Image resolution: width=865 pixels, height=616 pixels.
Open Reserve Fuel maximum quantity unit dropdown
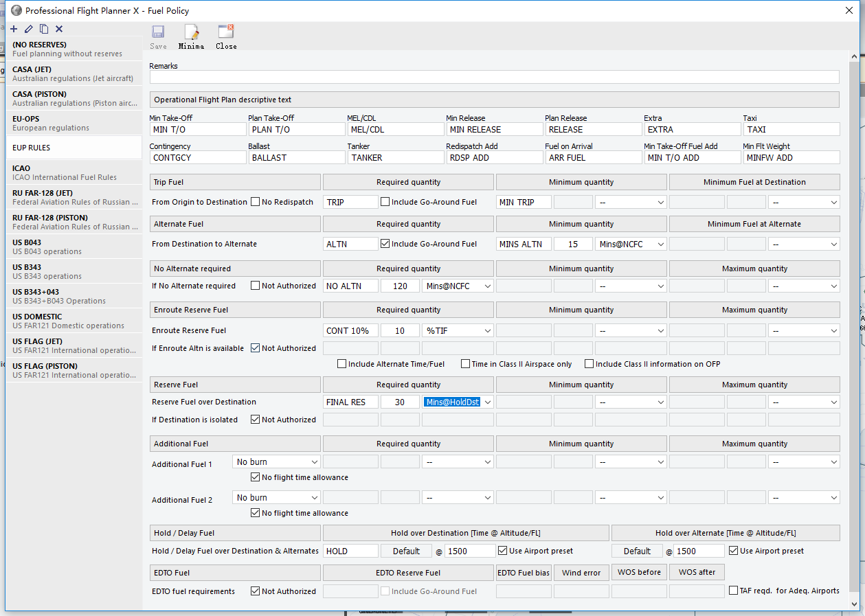click(804, 402)
